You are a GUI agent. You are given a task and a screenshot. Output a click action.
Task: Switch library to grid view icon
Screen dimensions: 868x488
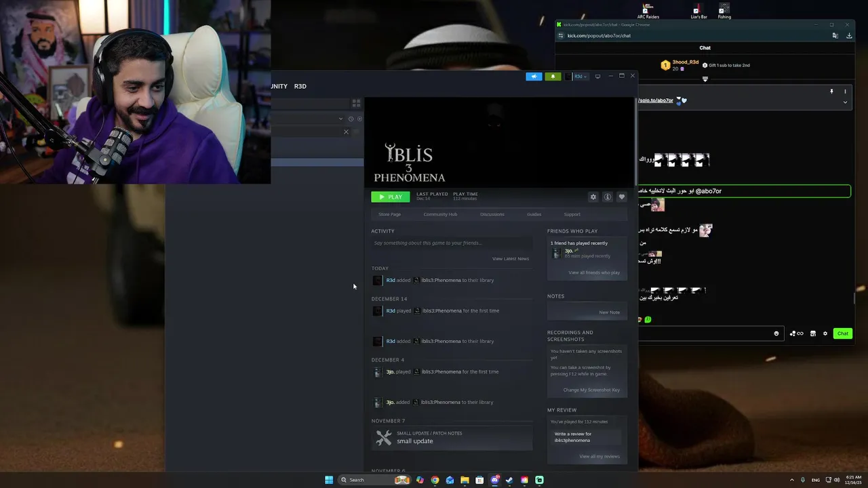356,103
